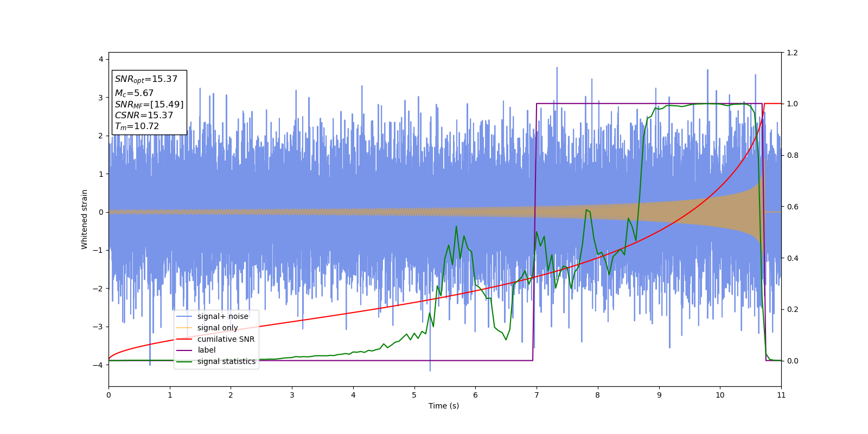
Task: Click the x-axis tick label 9
Action: point(659,395)
